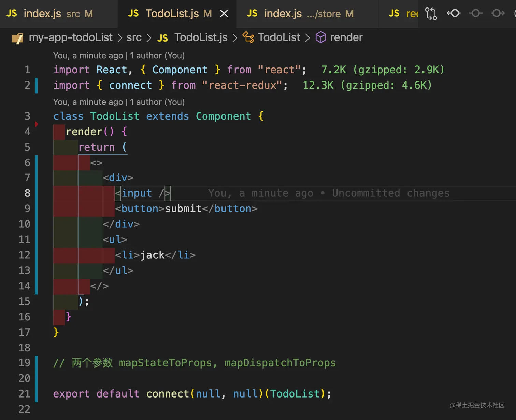This screenshot has width=516, height=420.
Task: Click the input tag on line 8
Action: click(143, 193)
